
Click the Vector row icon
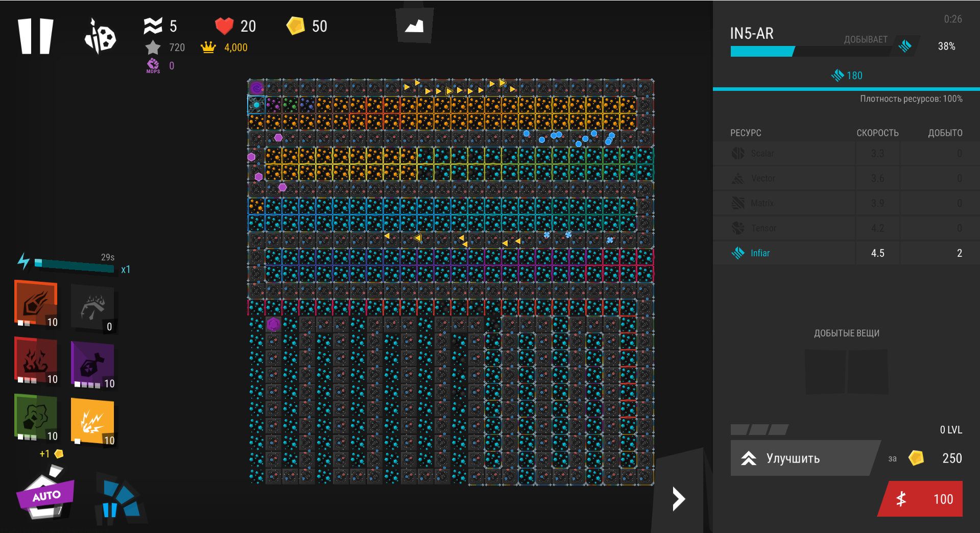pyautogui.click(x=738, y=179)
